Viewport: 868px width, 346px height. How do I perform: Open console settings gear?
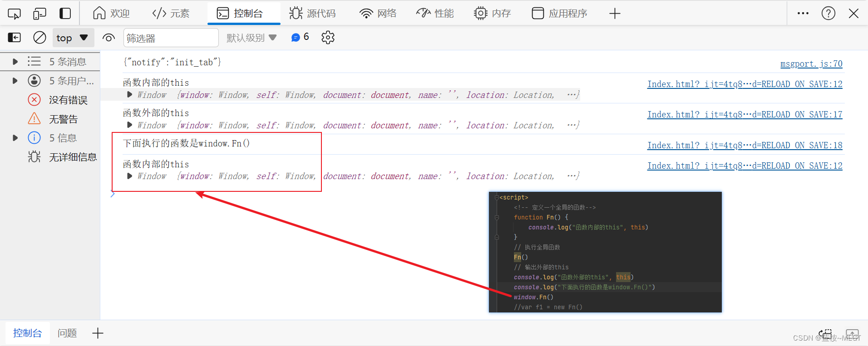click(328, 38)
